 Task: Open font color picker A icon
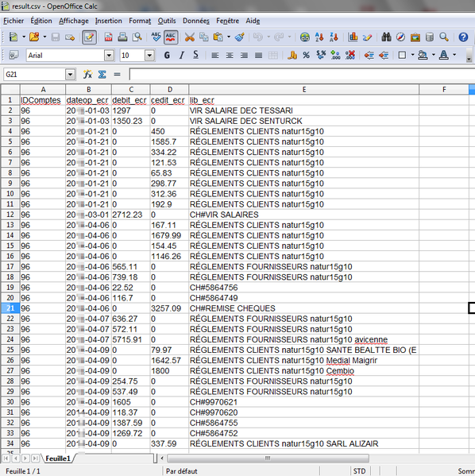click(444, 56)
